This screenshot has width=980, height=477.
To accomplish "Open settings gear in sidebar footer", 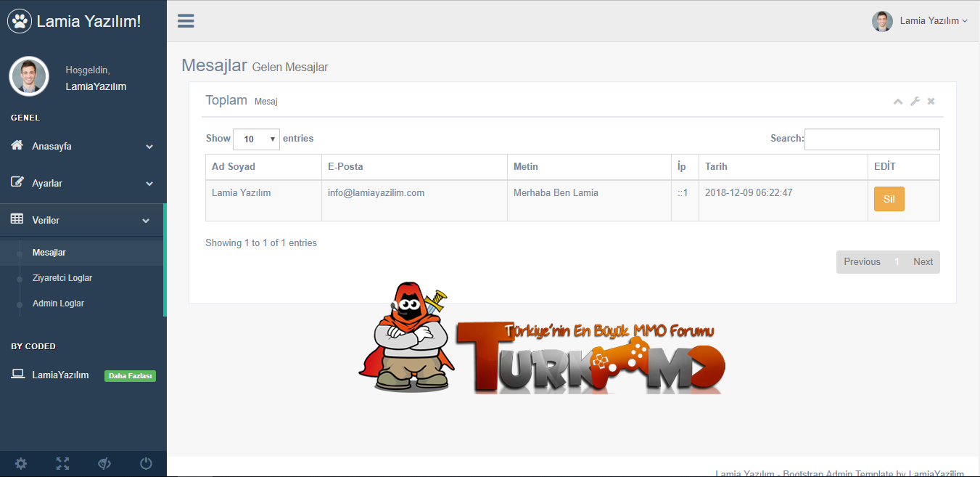I will [21, 463].
